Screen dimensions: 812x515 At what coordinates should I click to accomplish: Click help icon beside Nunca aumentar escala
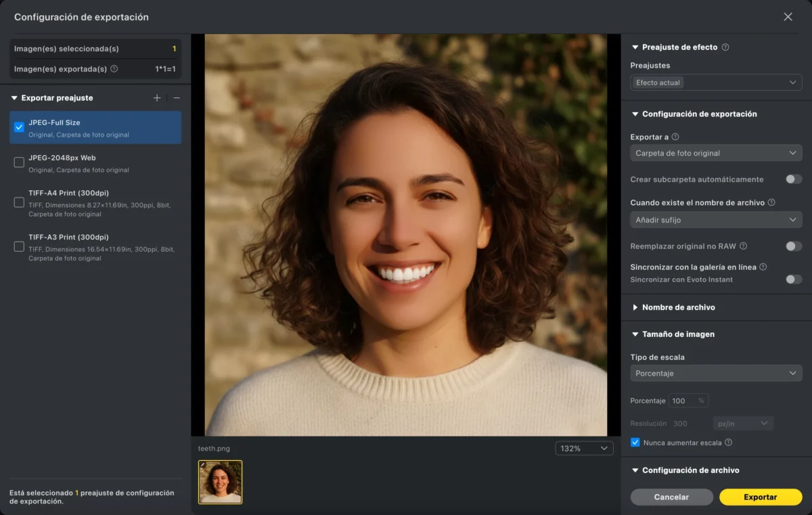[729, 443]
